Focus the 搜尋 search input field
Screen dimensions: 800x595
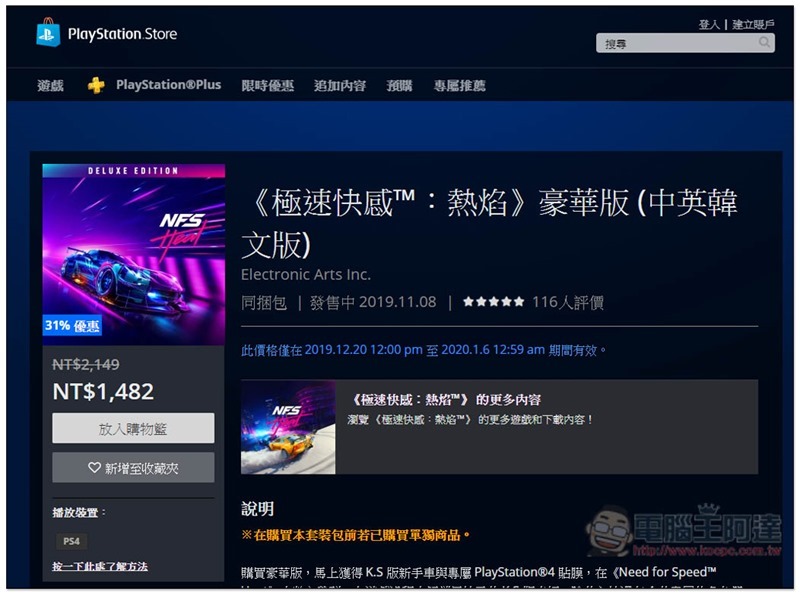[x=685, y=43]
